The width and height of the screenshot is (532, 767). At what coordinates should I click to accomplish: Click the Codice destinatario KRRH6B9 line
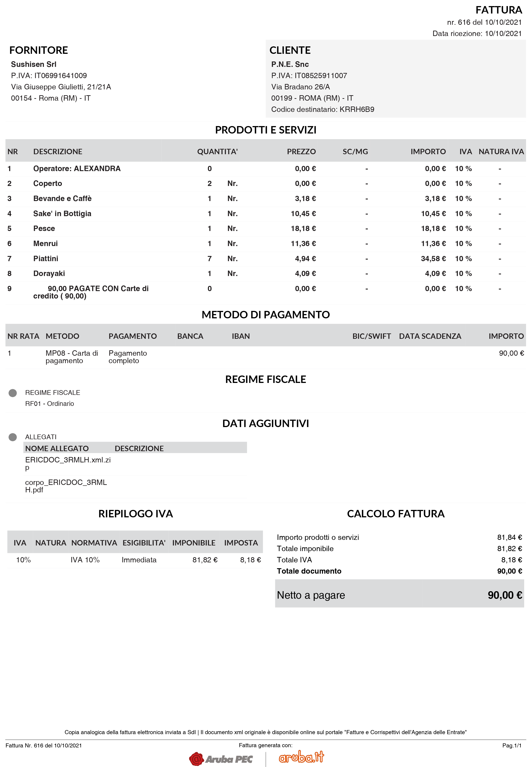[322, 109]
